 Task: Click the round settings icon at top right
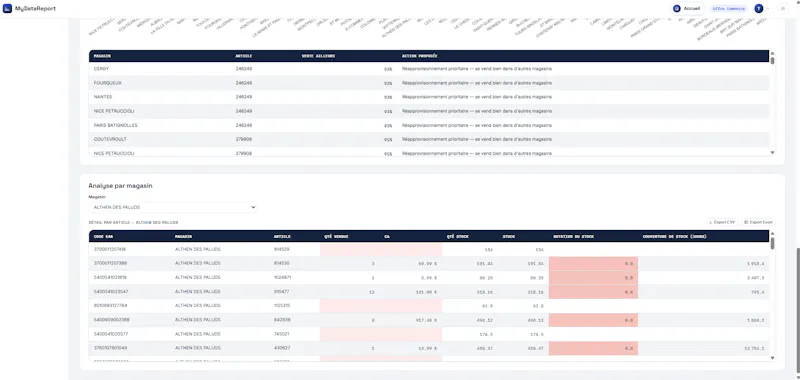pyautogui.click(x=783, y=9)
